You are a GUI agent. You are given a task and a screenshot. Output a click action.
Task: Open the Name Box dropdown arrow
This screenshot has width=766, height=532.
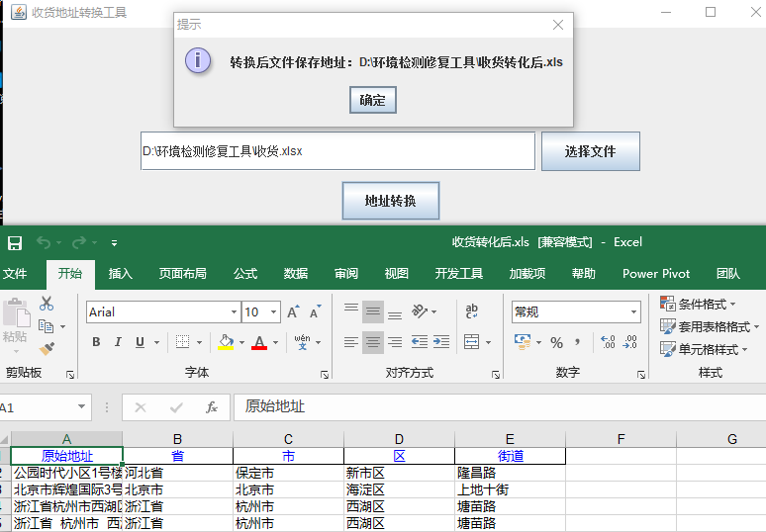[x=81, y=407]
